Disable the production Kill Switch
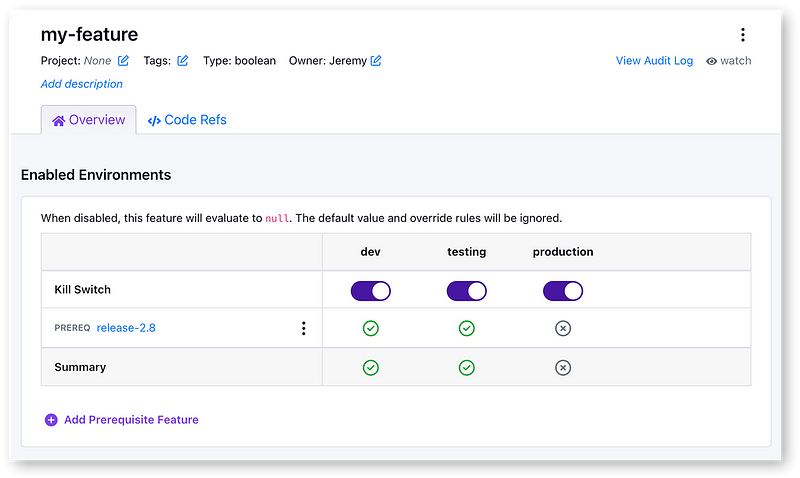Viewport: 800px width, 478px height. 563,291
